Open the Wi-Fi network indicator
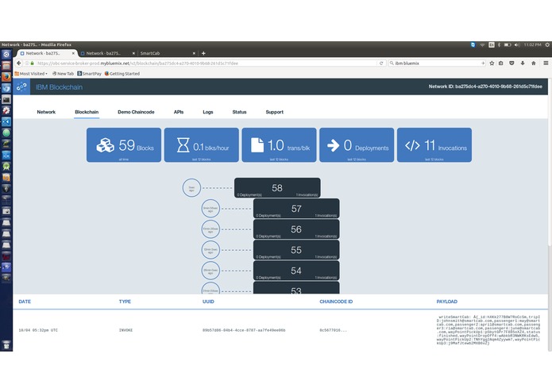 [482, 44]
